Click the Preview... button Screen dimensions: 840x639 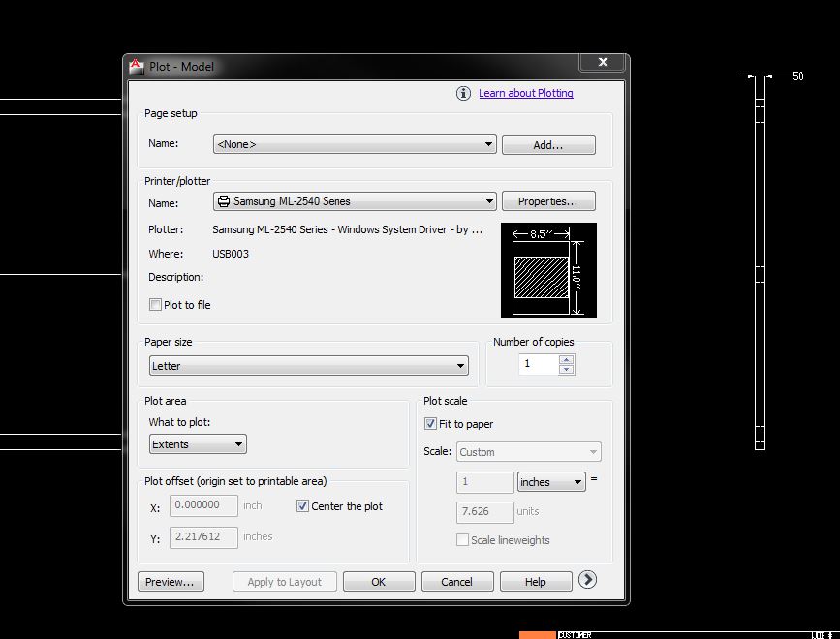(171, 582)
